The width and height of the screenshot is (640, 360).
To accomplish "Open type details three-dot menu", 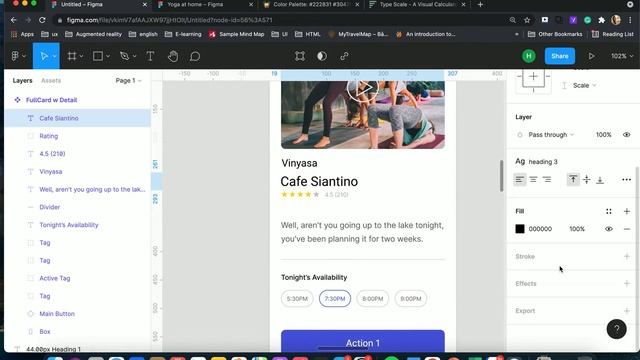I will [627, 180].
